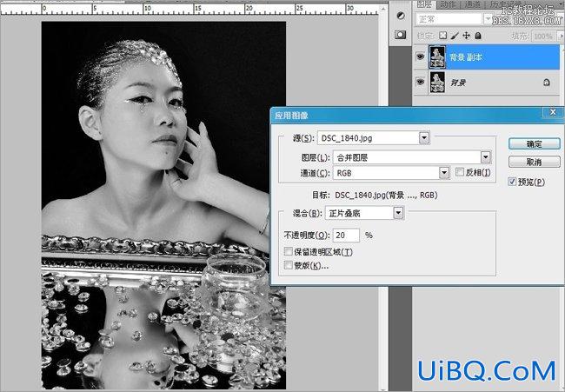Screen dimensions: 565x392
Task: Confirm with the 确定 button
Action: pos(535,143)
